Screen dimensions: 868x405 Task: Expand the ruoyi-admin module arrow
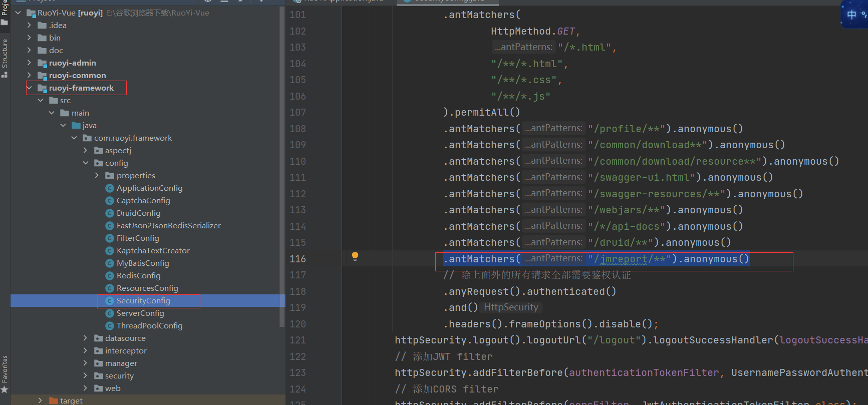(29, 63)
